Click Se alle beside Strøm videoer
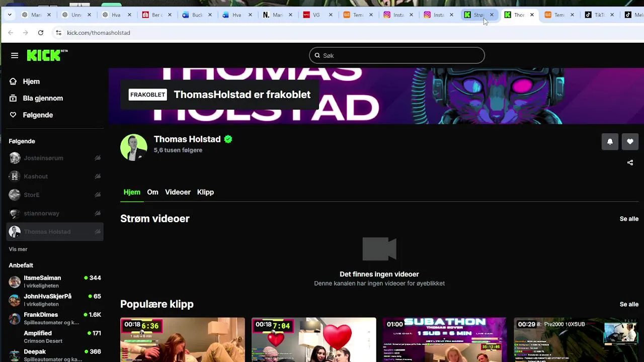The image size is (644, 362). click(x=629, y=219)
